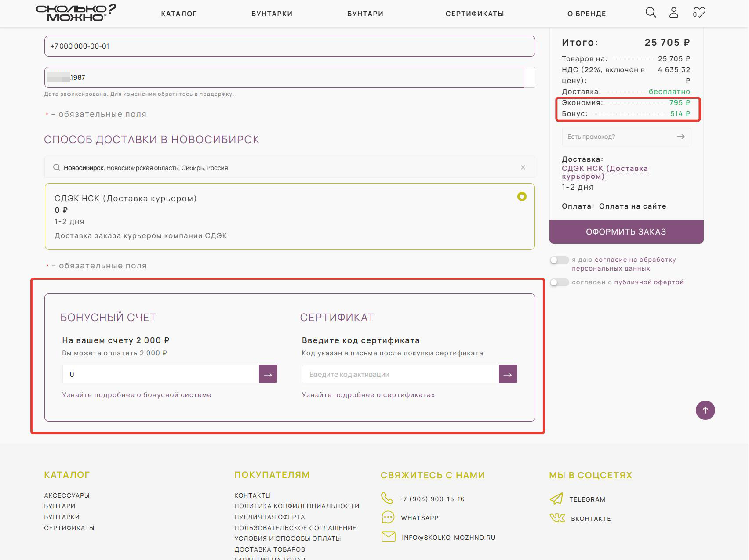
Task: Click the magnifier in city search field
Action: pyautogui.click(x=56, y=167)
